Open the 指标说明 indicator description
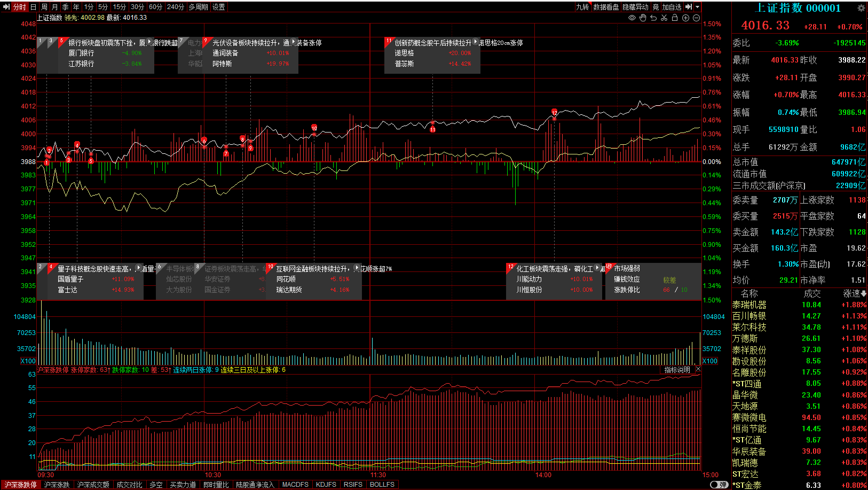Screen dimensions: 868x490 (x=677, y=370)
